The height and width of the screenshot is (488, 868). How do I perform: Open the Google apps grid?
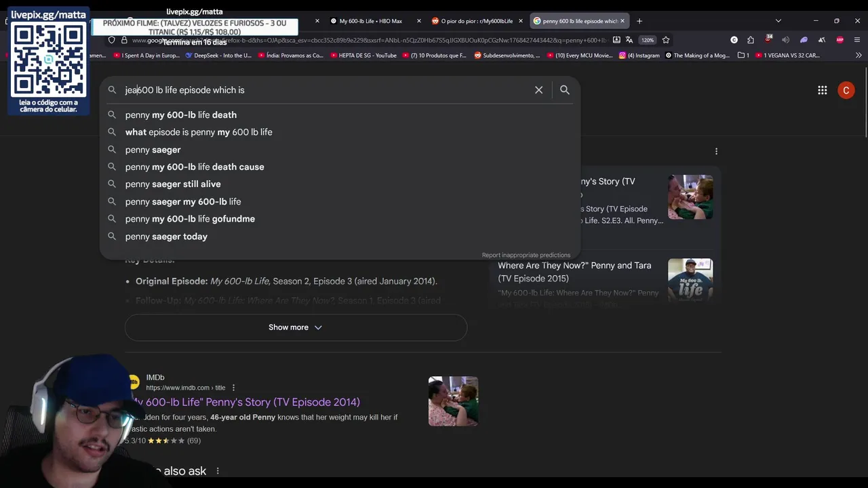click(x=822, y=89)
